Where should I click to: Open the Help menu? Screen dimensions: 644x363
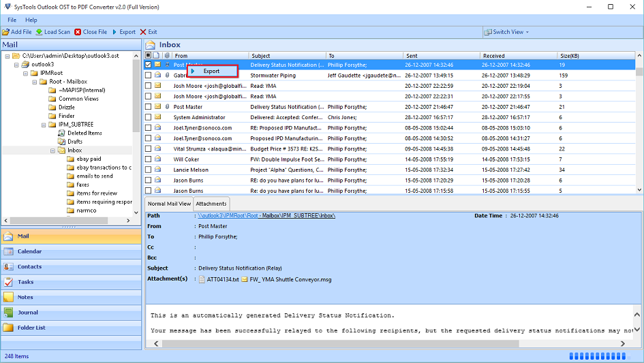(x=31, y=20)
